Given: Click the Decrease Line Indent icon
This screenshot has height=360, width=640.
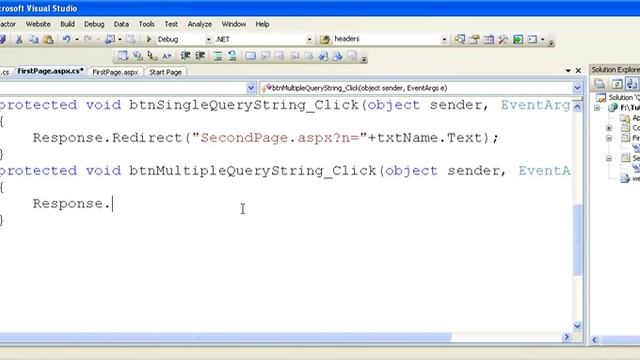Looking at the screenshot, I should pos(185,56).
